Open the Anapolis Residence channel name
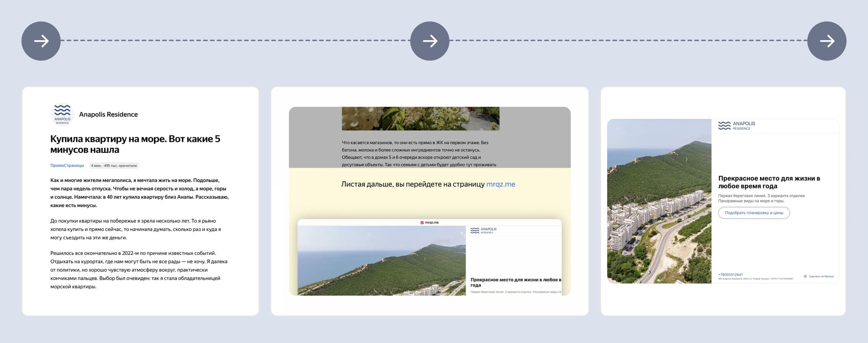 tap(108, 114)
